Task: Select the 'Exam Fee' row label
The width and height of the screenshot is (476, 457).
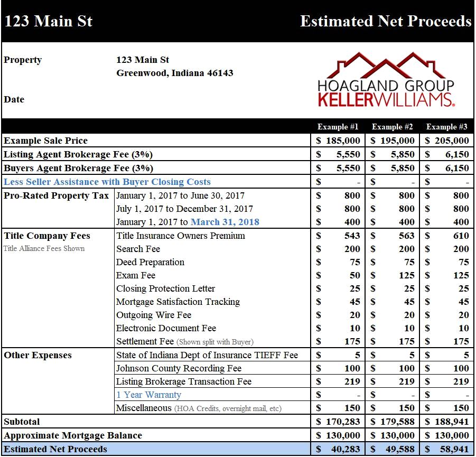Action: [136, 275]
